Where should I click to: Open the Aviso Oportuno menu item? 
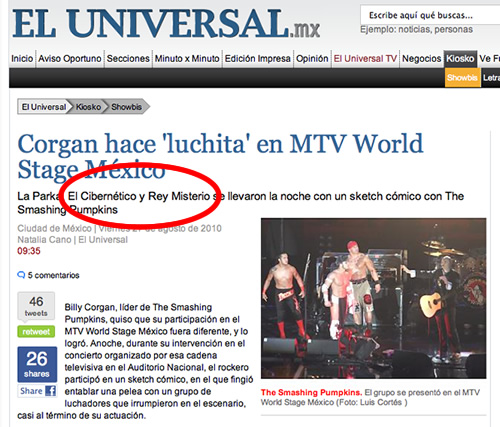[70, 59]
